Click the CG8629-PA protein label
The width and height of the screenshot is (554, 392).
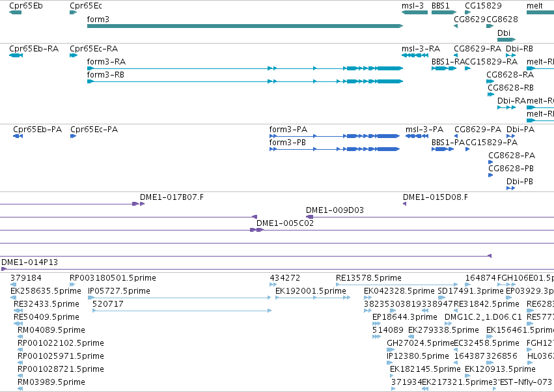tap(478, 130)
